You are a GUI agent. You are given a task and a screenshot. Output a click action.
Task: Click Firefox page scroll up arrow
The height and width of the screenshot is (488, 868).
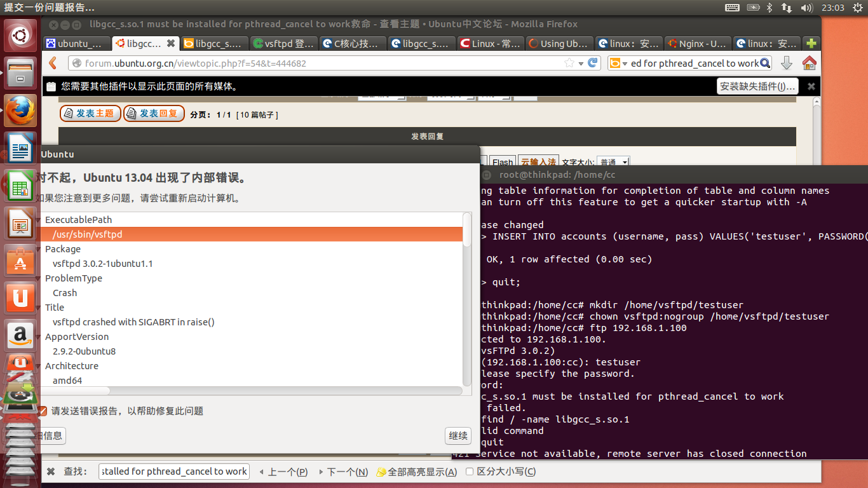click(815, 100)
